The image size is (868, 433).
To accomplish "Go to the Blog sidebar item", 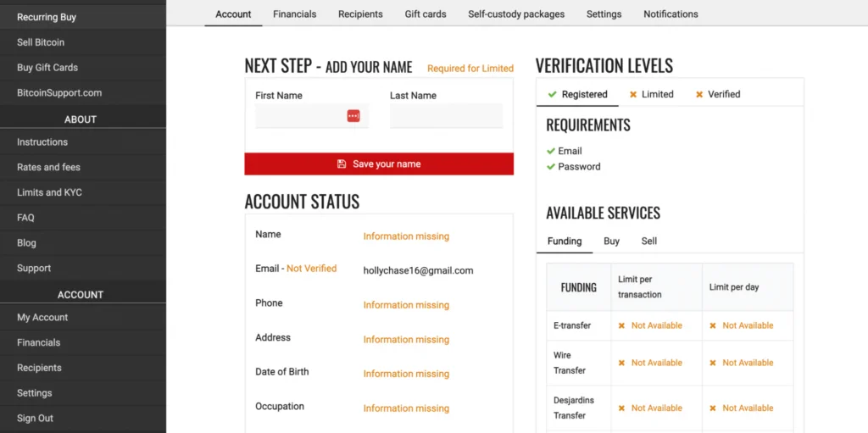I will [x=83, y=243].
